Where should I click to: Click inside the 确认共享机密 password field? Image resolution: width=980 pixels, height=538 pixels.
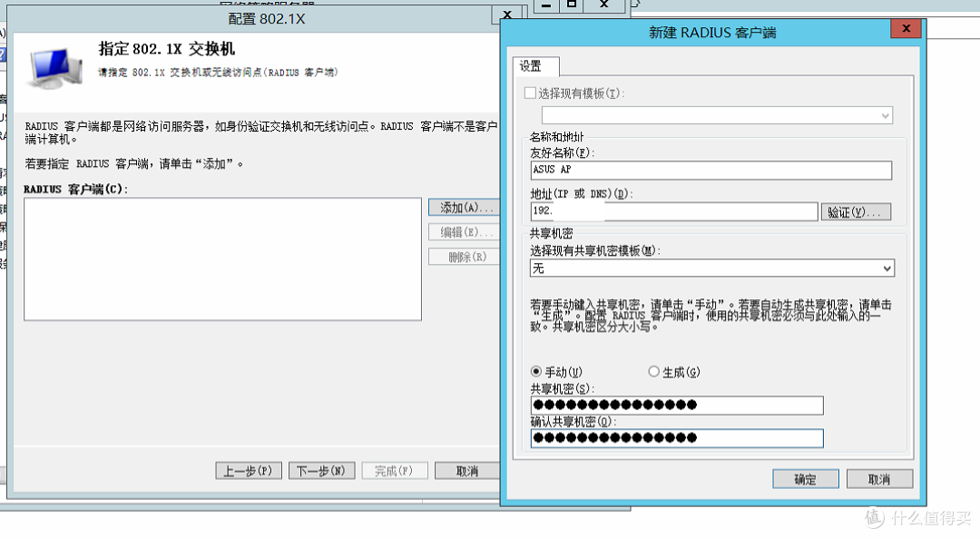(x=676, y=438)
